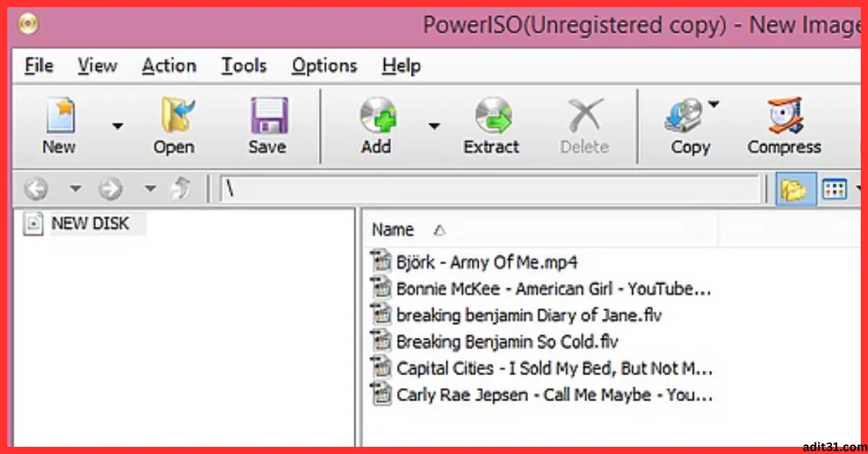The width and height of the screenshot is (868, 454).
Task: Select Carly Rae Jepsen - Call Me Maybe file
Action: pos(555,395)
